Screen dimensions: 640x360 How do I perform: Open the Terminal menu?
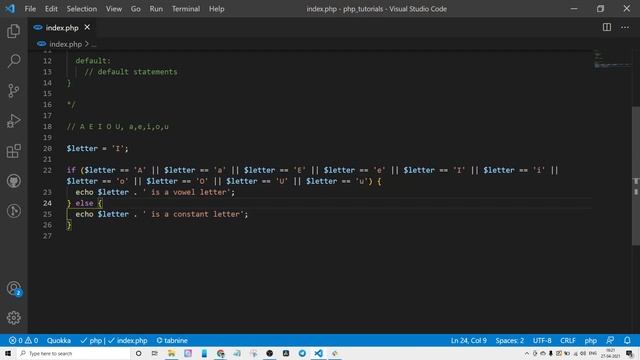pos(186,9)
